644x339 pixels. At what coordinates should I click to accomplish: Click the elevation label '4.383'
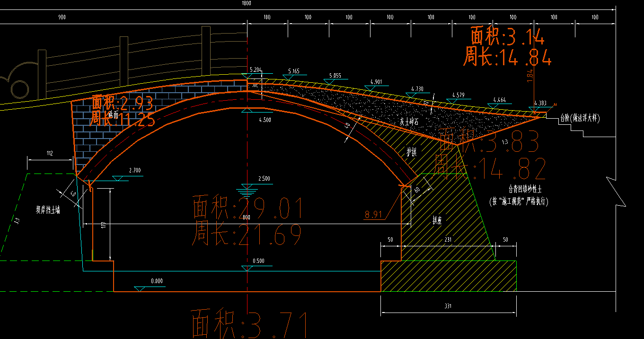[x=540, y=103]
